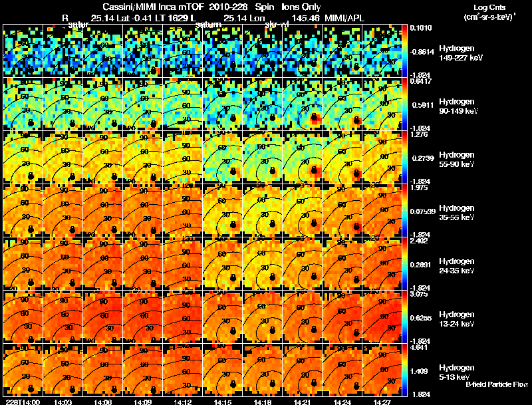Click the 1.409 color scale value
Viewport: 532px width, 405px height.
pos(419,371)
